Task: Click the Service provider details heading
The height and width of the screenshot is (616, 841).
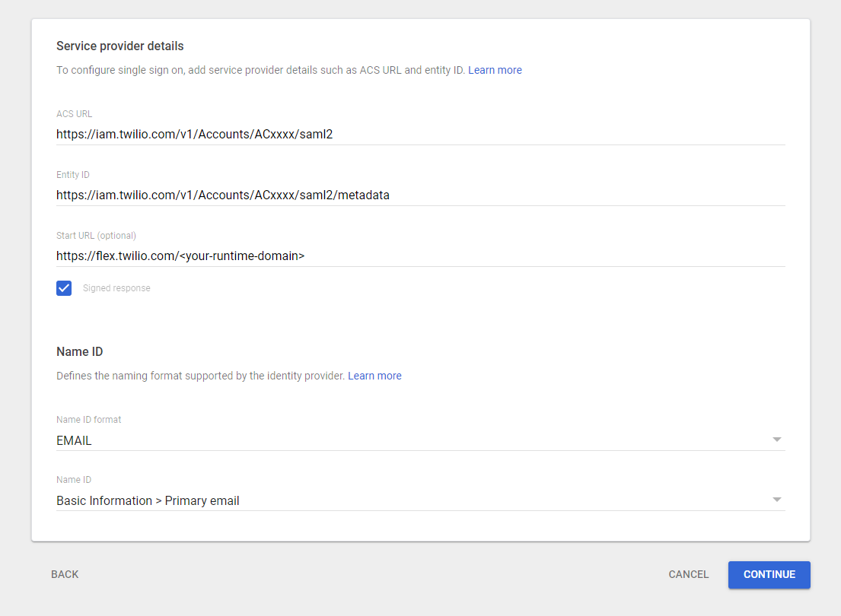Action: [119, 46]
